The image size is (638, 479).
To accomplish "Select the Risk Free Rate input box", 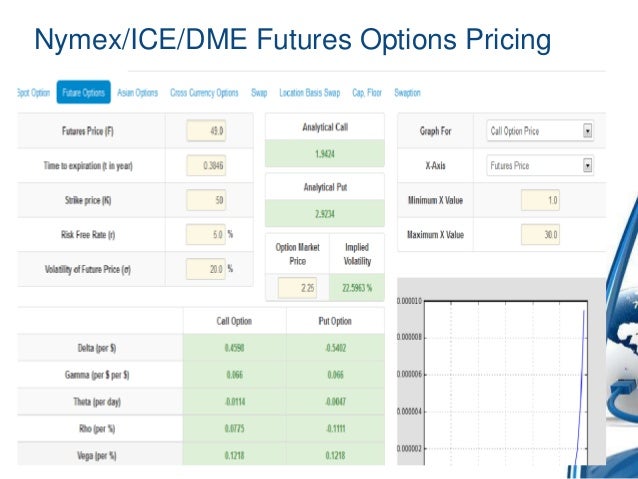I will [208, 236].
